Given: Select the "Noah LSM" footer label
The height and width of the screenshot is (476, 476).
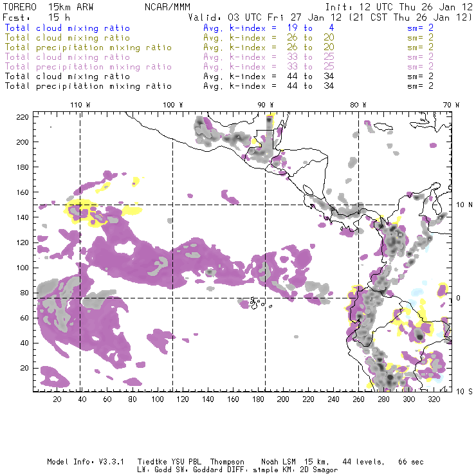Looking at the screenshot, I should pos(279,462).
